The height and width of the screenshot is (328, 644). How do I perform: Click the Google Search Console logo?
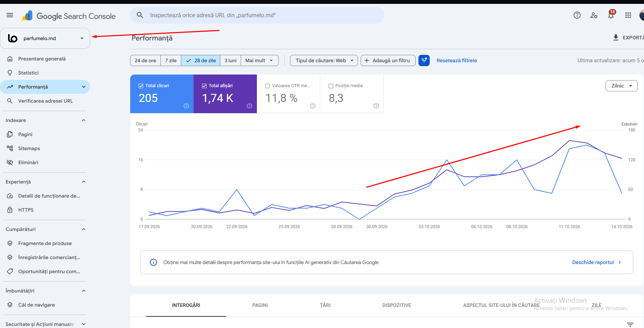(69, 16)
